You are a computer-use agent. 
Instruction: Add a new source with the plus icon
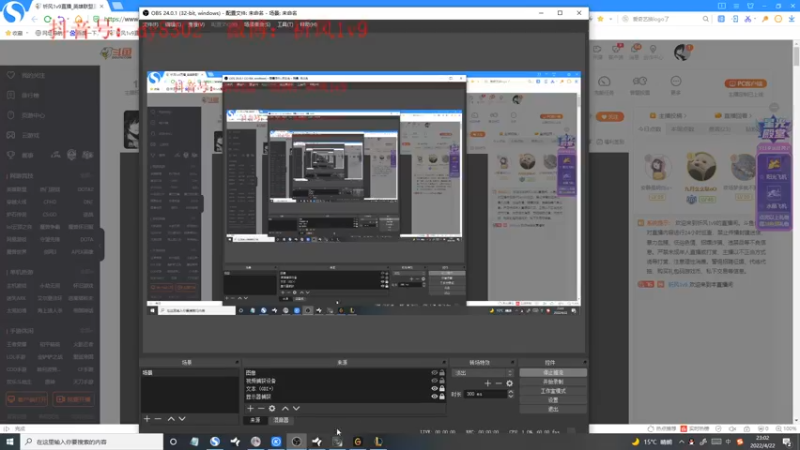[x=250, y=409]
